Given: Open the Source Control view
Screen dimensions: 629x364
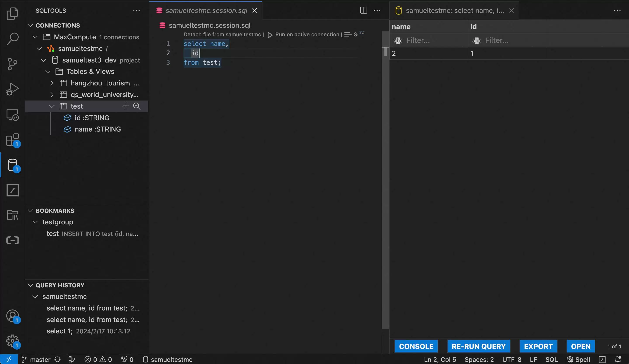Looking at the screenshot, I should click(12, 64).
